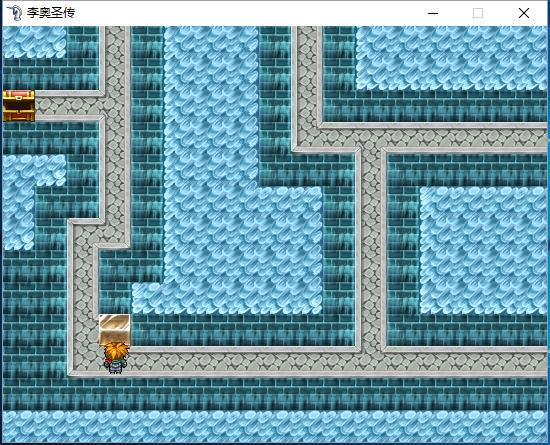Close the game window
Viewport: 550px width, 445px height.
click(524, 13)
